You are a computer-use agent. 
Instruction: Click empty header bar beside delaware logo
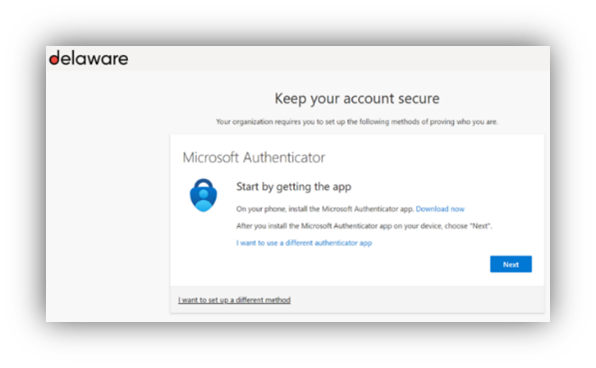coord(338,59)
